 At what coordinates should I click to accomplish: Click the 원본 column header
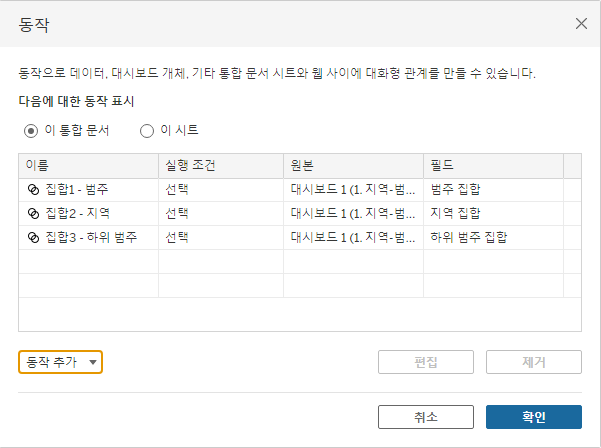click(x=353, y=166)
